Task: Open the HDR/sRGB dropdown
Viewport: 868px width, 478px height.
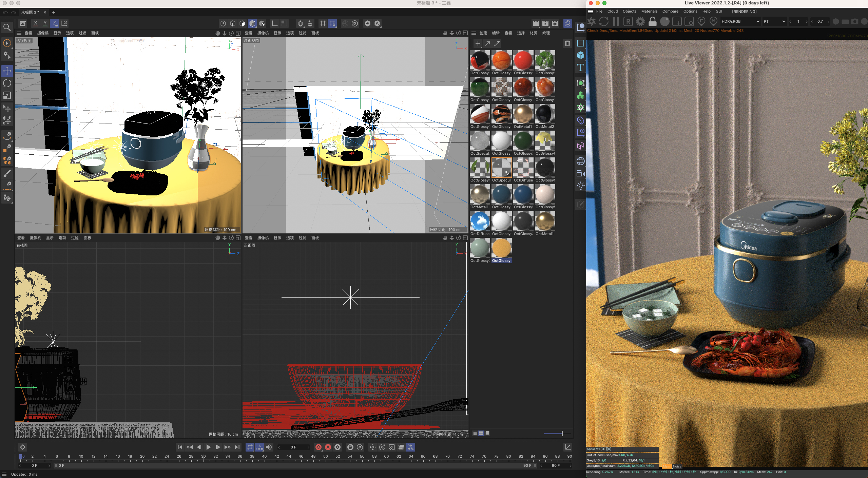Action: click(x=740, y=21)
